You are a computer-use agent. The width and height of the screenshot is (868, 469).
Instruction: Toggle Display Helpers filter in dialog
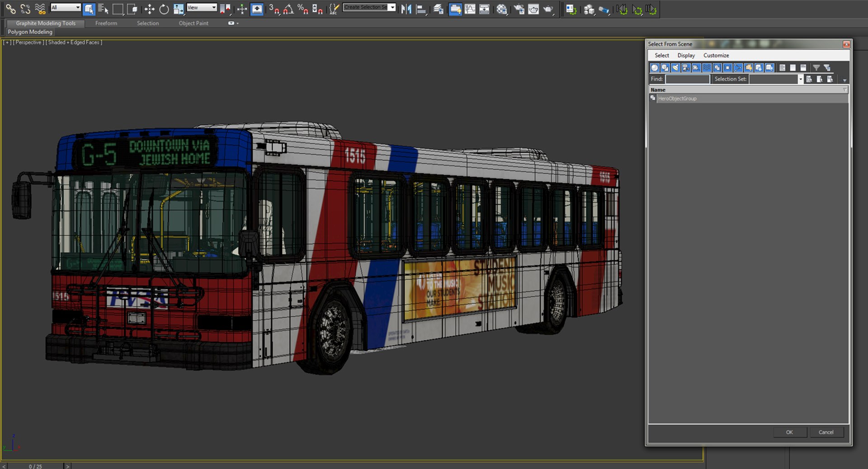tap(696, 68)
